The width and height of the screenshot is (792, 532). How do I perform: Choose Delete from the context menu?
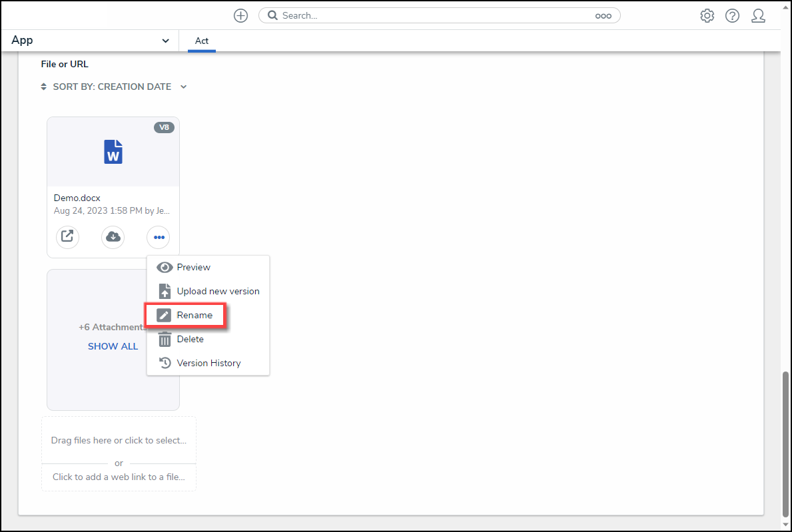[208, 339]
